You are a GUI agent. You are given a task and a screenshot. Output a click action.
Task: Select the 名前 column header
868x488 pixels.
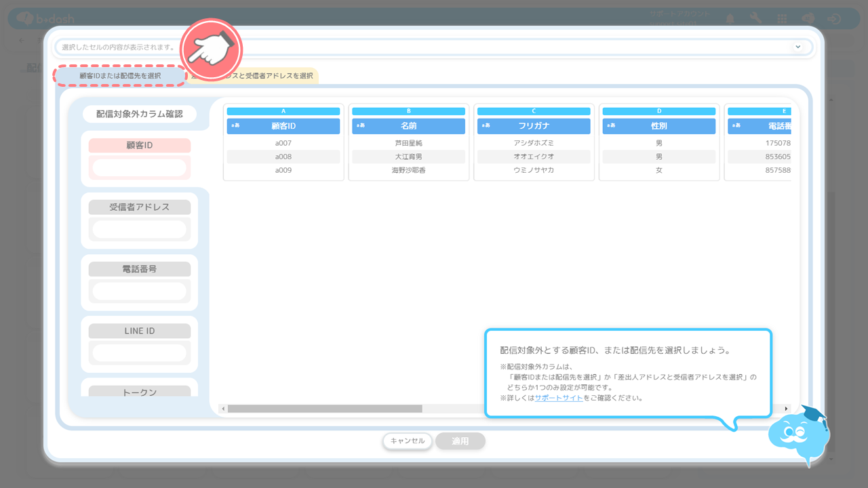(409, 125)
